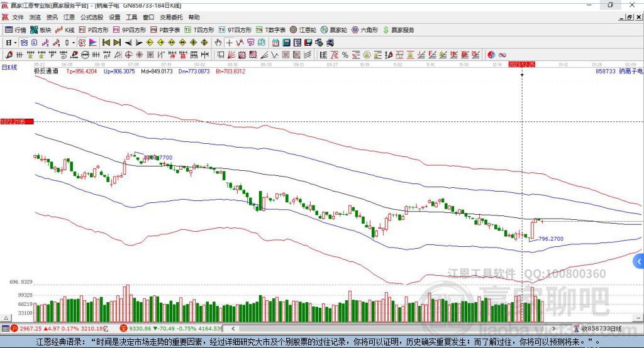644x348 pixels.
Task: Click the K线 toolbar button
Action: tap(65, 30)
